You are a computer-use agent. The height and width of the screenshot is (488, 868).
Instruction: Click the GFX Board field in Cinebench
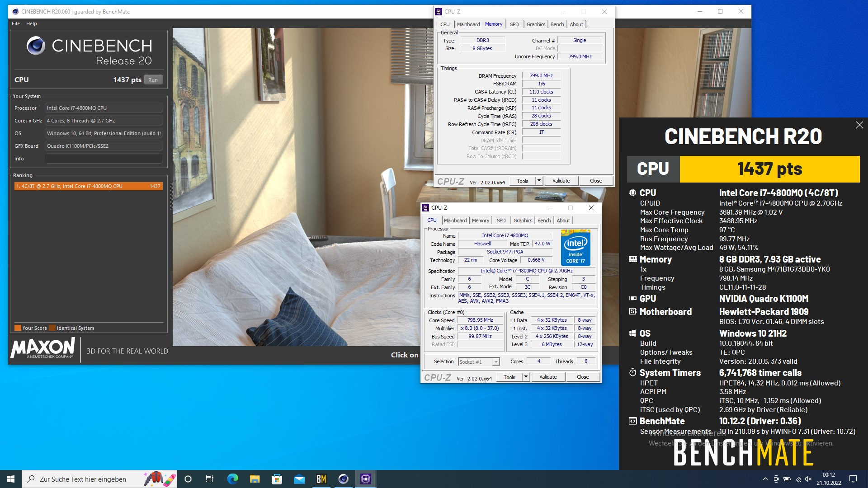point(104,146)
